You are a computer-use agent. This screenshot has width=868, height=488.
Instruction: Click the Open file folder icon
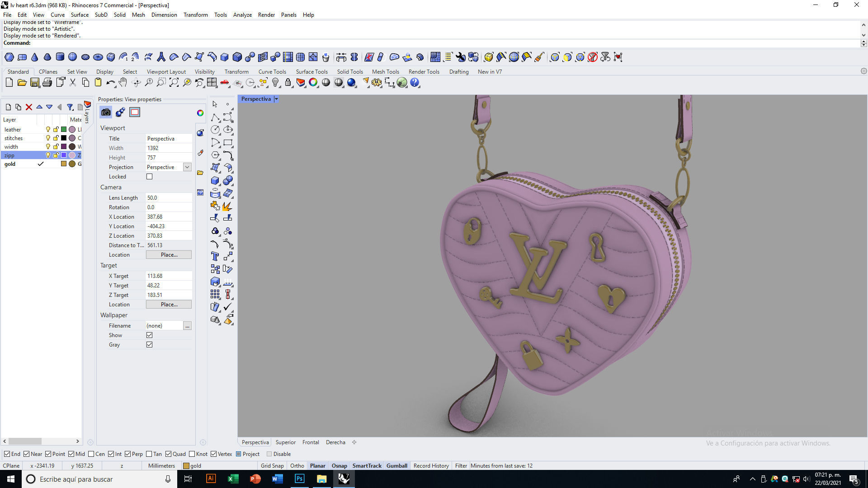click(x=22, y=83)
